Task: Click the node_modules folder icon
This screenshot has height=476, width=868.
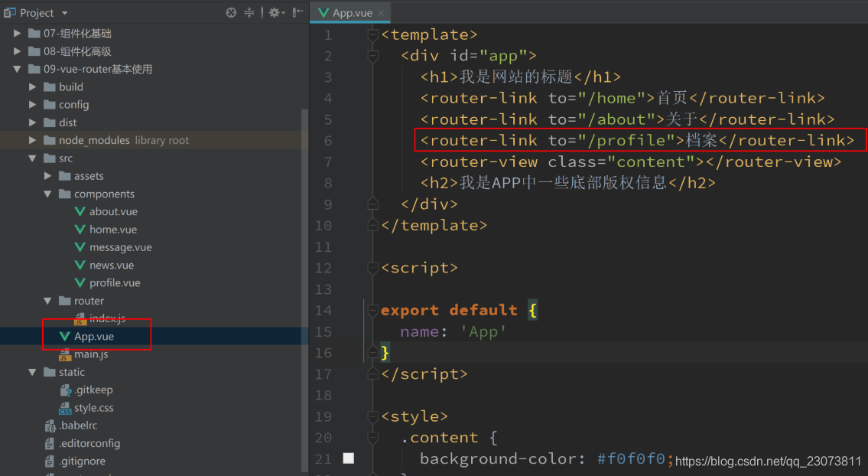Action: [x=50, y=140]
